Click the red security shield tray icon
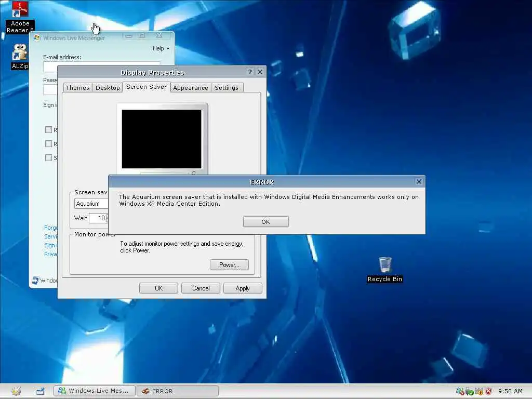 [x=488, y=391]
